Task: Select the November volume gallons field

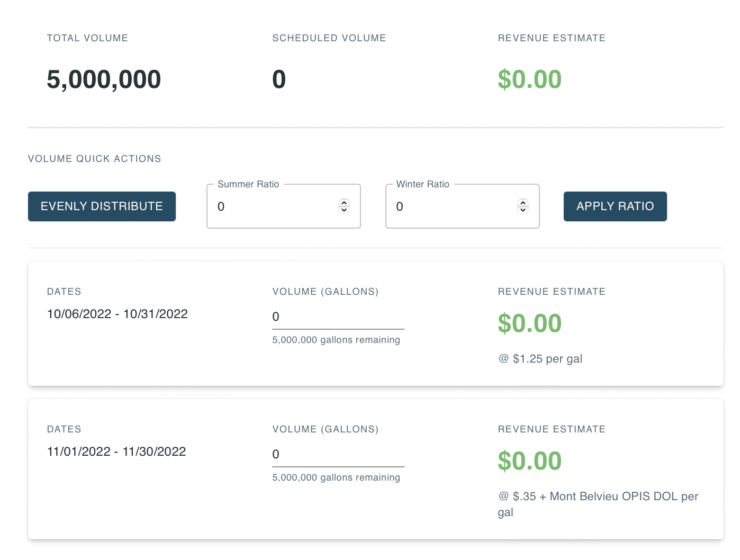Action: tap(338, 454)
